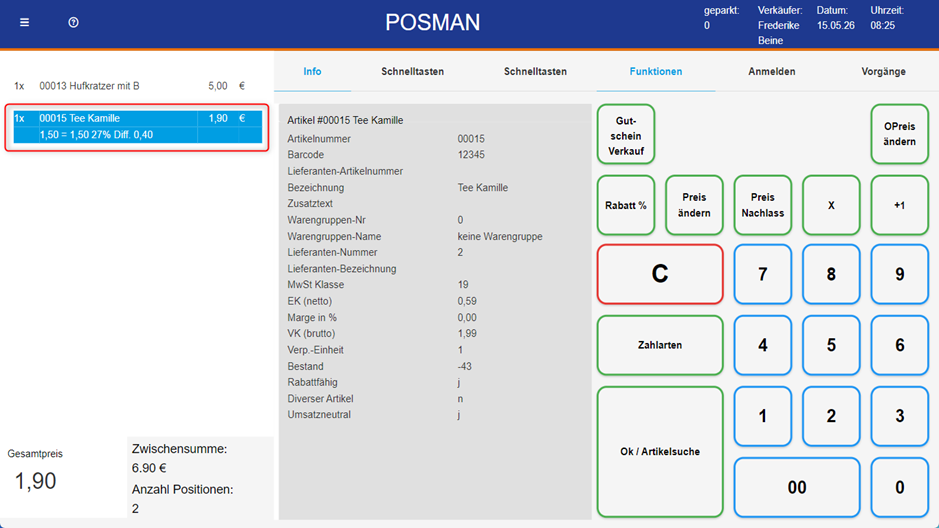The width and height of the screenshot is (939, 528).
Task: Open the hamburger menu icon
Action: (x=24, y=23)
